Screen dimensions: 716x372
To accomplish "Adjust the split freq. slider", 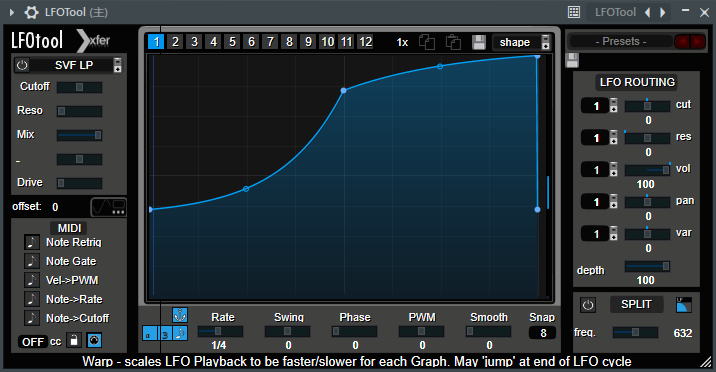I will [635, 333].
